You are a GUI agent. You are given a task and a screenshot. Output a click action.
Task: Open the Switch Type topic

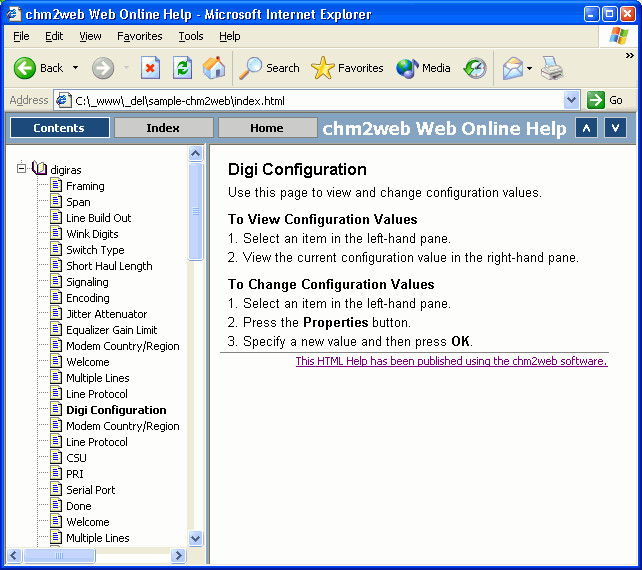[x=95, y=250]
